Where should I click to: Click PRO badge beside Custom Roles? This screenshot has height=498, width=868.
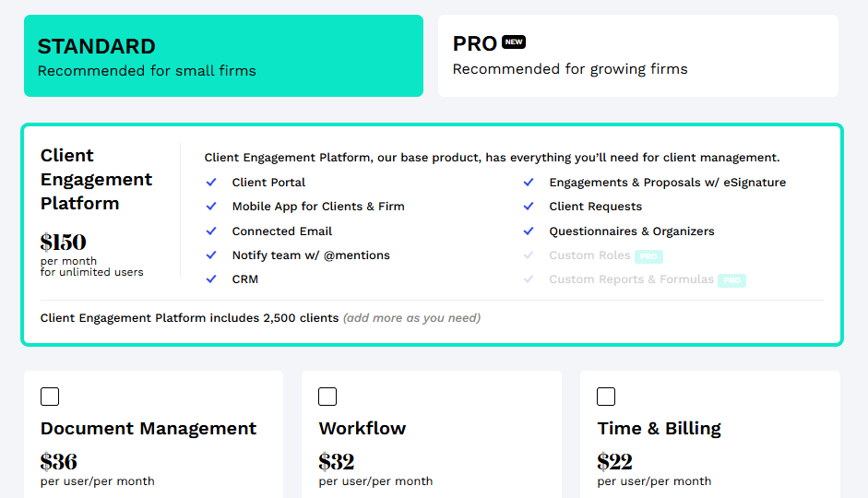tap(648, 256)
